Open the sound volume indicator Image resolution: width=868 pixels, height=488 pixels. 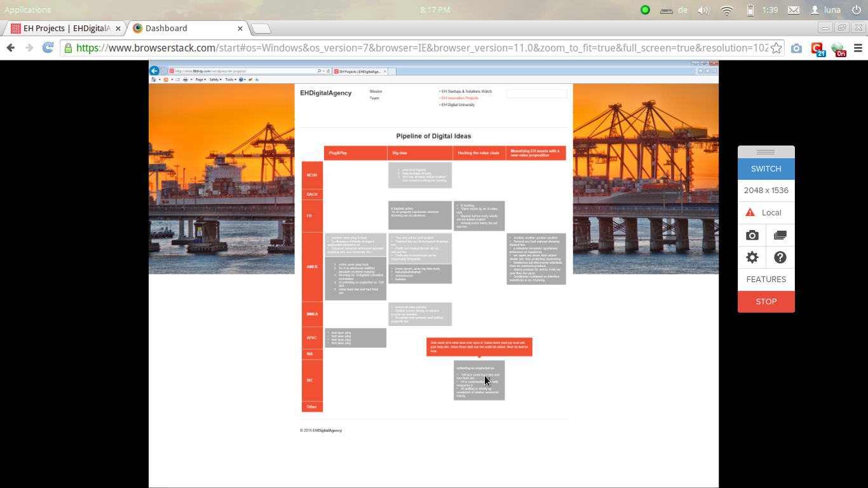(x=703, y=10)
